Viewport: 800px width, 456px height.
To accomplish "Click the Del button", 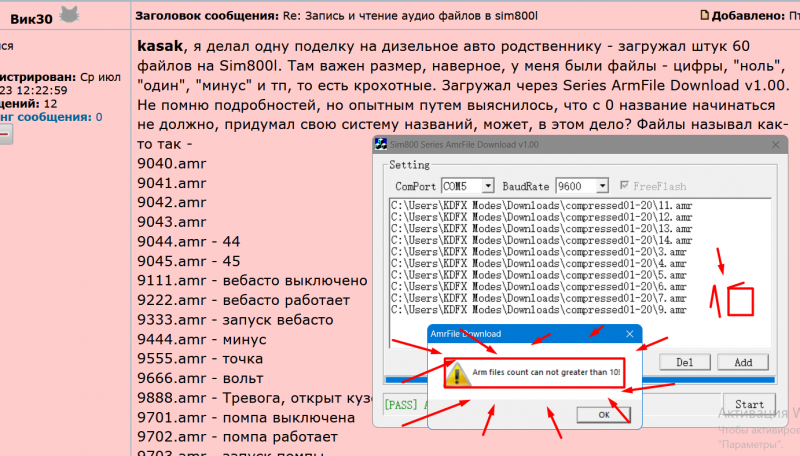I will 685,362.
